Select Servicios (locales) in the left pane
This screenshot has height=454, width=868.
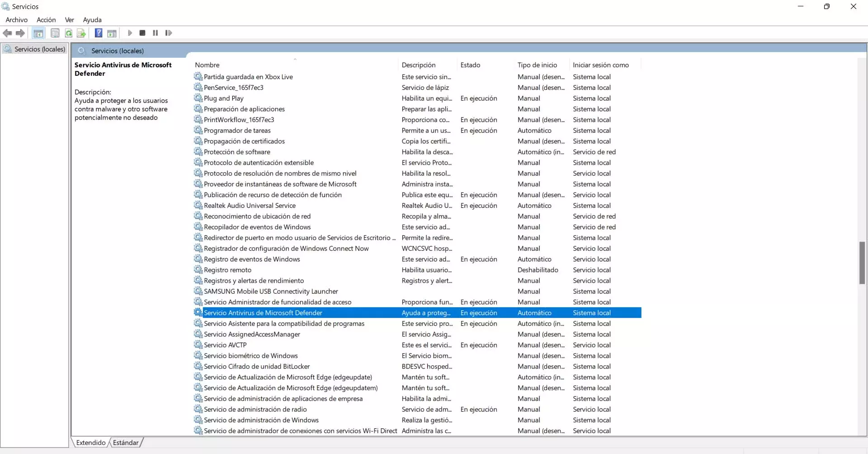point(39,49)
